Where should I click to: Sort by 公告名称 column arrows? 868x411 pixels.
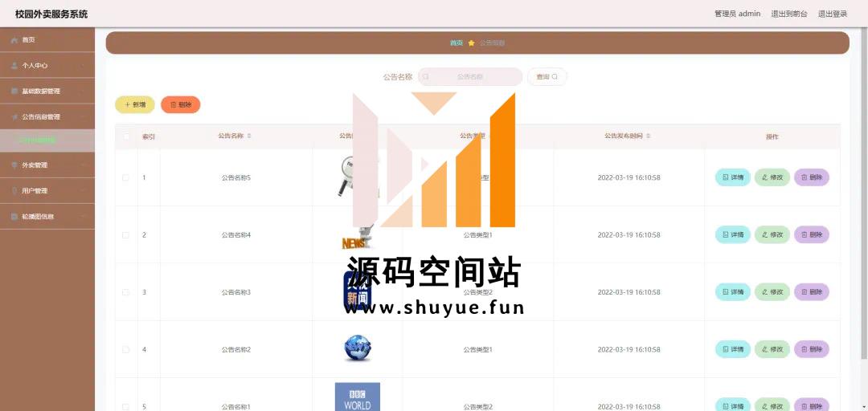click(x=249, y=136)
